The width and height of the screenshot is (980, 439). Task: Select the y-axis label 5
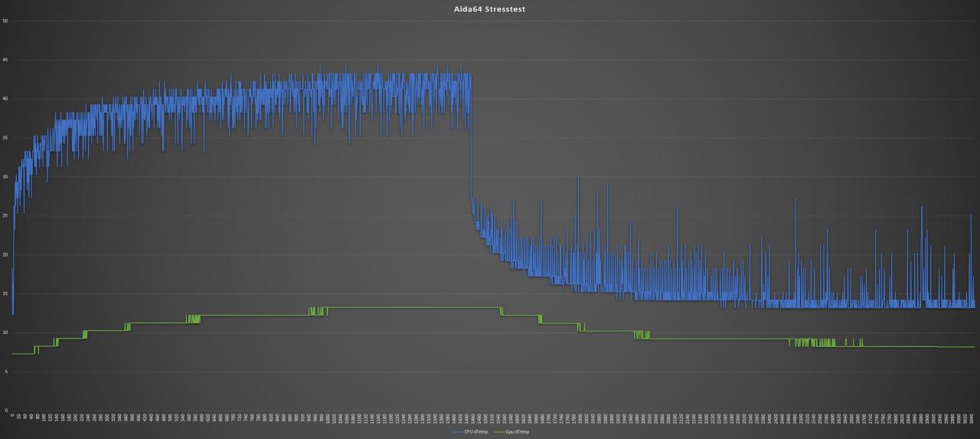6,372
